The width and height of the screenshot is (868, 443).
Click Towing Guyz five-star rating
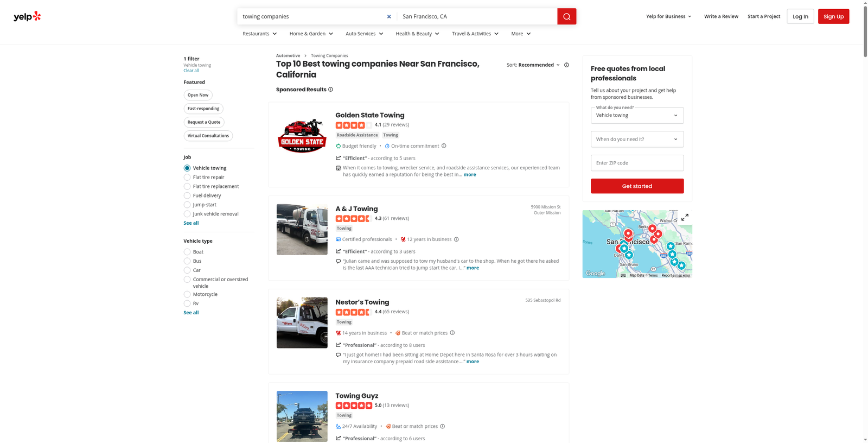coord(354,406)
